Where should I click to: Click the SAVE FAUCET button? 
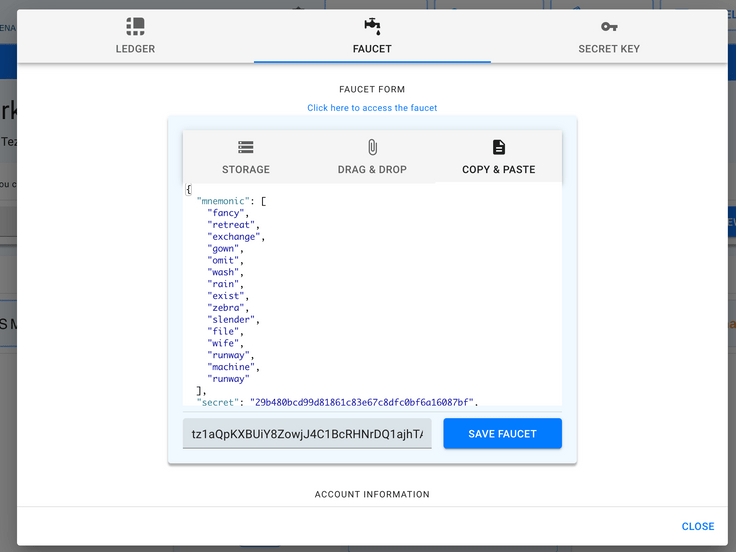point(502,434)
